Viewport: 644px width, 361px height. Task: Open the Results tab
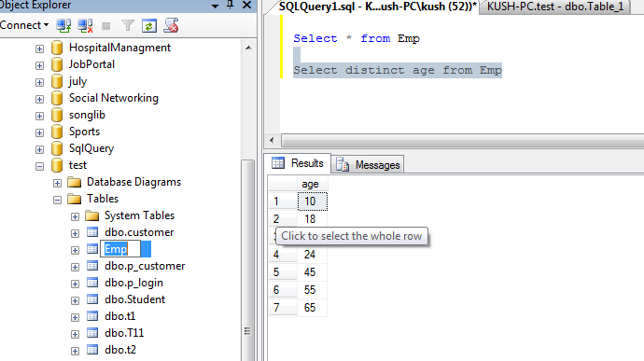(x=298, y=163)
